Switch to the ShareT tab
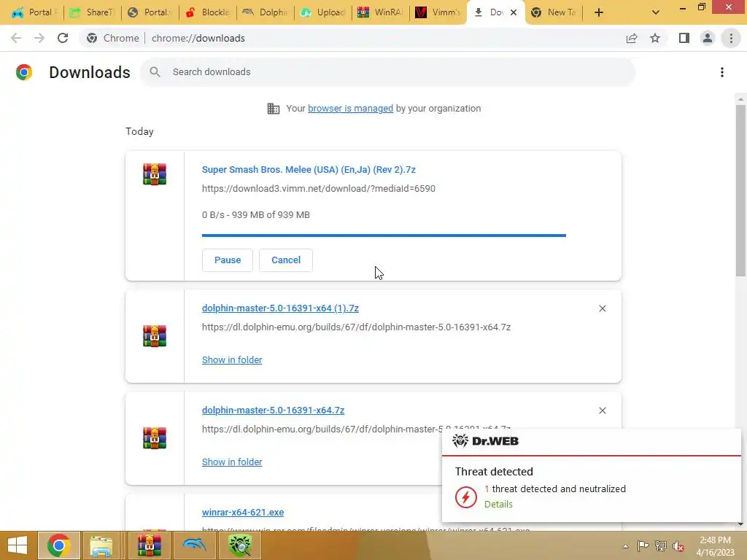Image resolution: width=747 pixels, height=560 pixels. pos(93,12)
